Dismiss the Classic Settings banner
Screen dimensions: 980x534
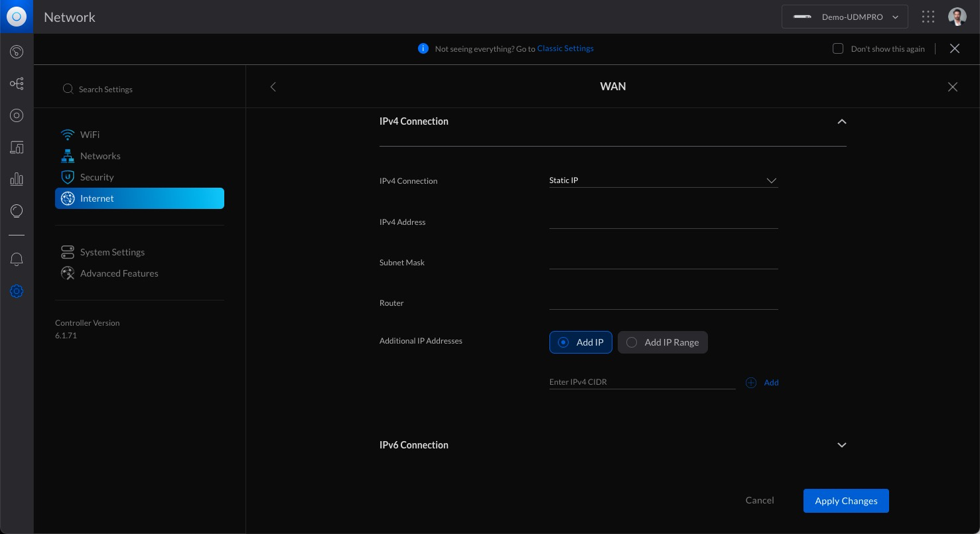tap(955, 48)
